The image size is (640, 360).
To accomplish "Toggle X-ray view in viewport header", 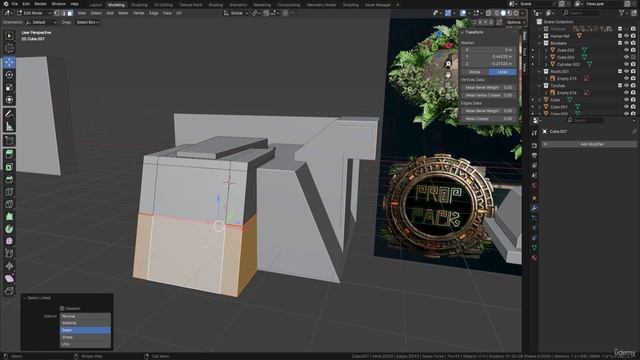I will pyautogui.click(x=489, y=13).
